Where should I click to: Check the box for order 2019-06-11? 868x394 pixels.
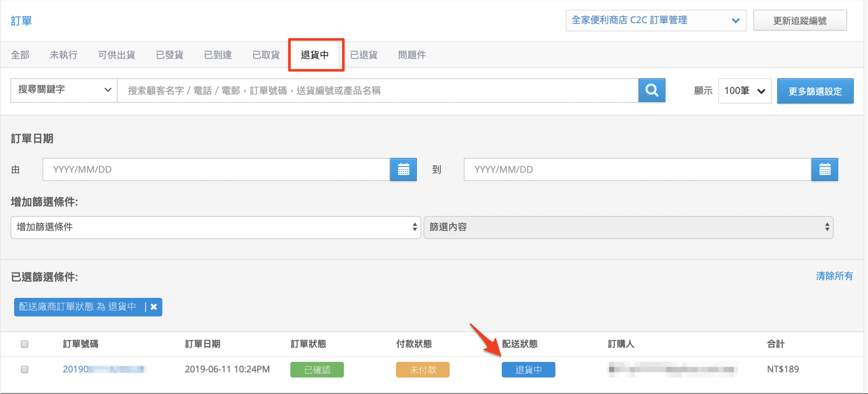(x=25, y=369)
